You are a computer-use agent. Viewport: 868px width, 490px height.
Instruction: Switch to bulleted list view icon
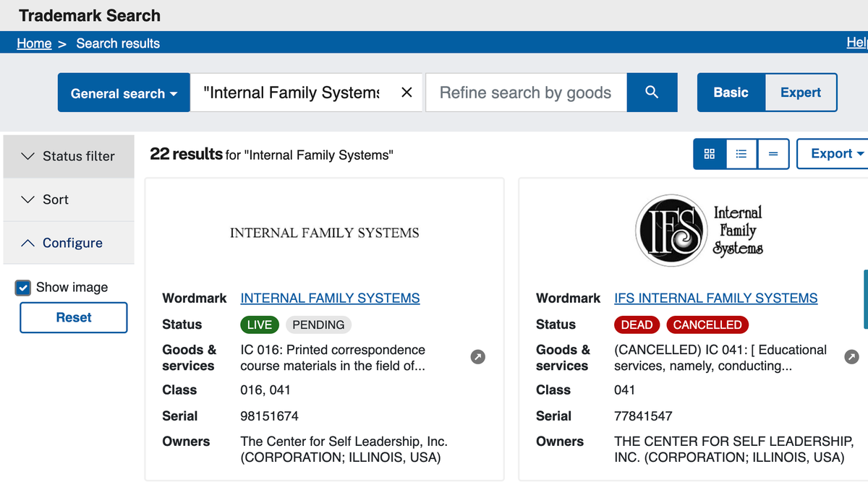(x=741, y=154)
